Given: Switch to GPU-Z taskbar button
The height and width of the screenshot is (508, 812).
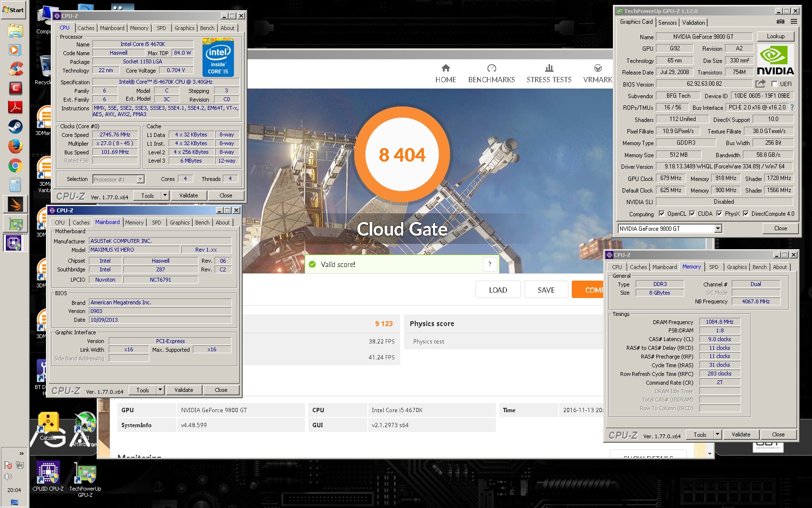Looking at the screenshot, I should (15, 224).
